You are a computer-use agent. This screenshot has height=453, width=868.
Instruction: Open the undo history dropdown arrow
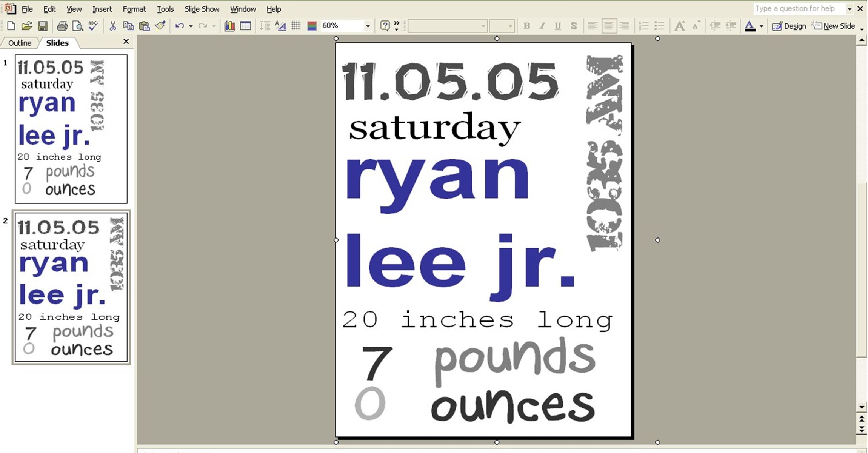pyautogui.click(x=191, y=26)
